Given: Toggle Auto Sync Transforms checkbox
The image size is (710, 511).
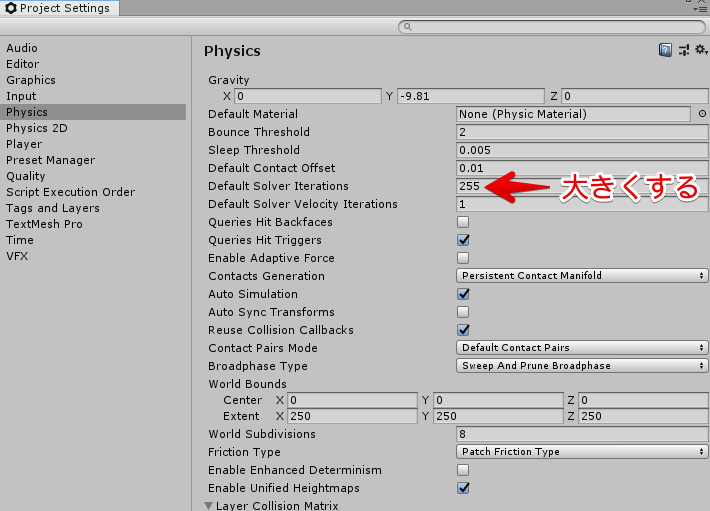Looking at the screenshot, I should click(x=463, y=312).
